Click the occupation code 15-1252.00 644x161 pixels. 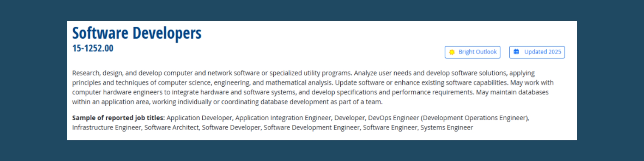click(x=93, y=48)
